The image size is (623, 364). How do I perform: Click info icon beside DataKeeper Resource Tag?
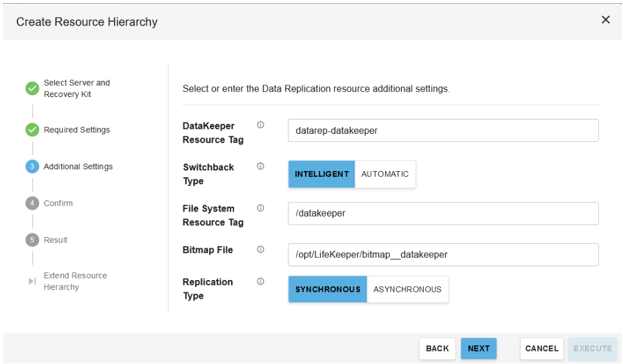[x=260, y=125]
